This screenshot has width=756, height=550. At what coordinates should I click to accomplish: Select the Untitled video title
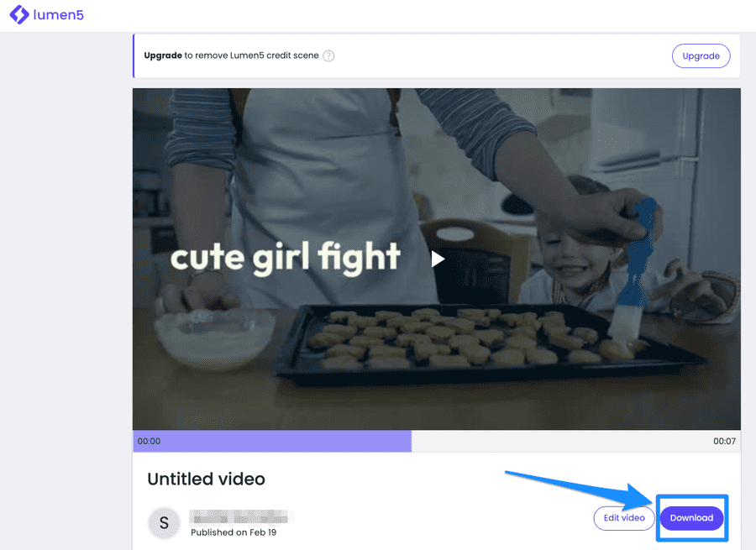(x=207, y=479)
